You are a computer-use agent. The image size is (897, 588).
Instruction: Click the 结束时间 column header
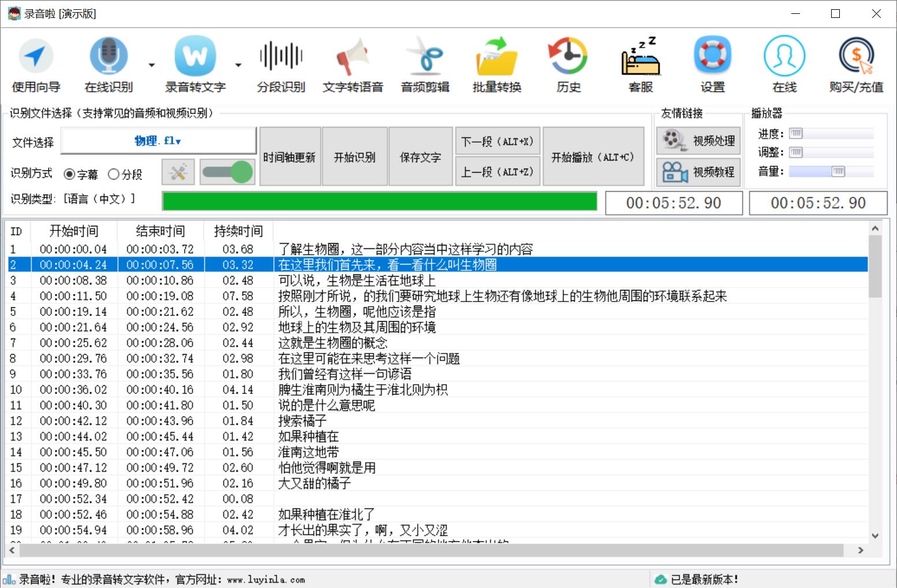[x=161, y=231]
